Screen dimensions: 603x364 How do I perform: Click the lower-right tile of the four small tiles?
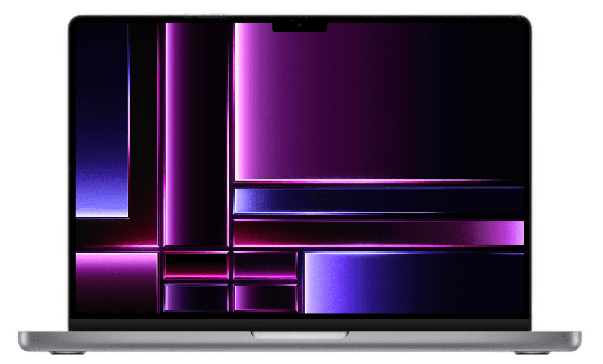coord(265,298)
